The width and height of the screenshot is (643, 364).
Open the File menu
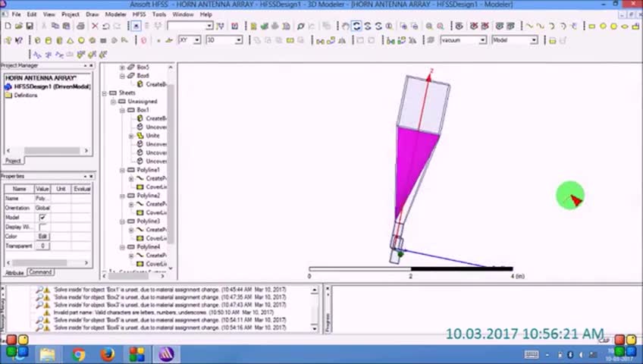pyautogui.click(x=17, y=14)
